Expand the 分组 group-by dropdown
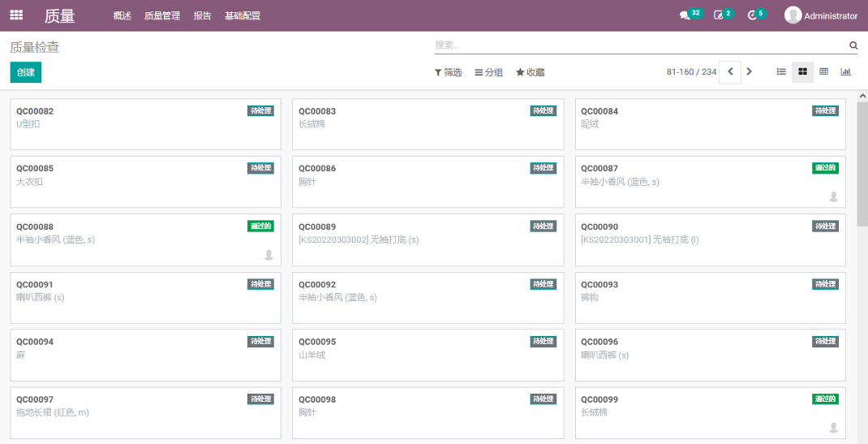 coord(489,72)
